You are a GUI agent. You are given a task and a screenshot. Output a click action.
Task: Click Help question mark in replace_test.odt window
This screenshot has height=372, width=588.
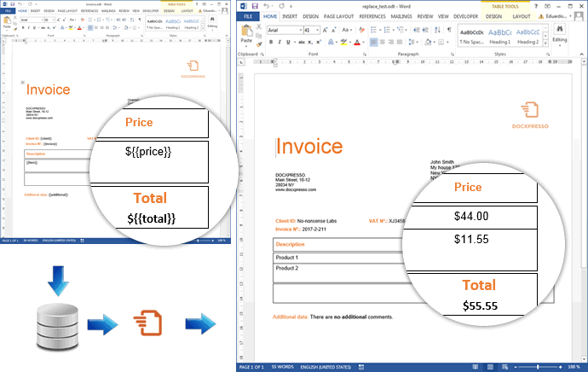pos(536,6)
